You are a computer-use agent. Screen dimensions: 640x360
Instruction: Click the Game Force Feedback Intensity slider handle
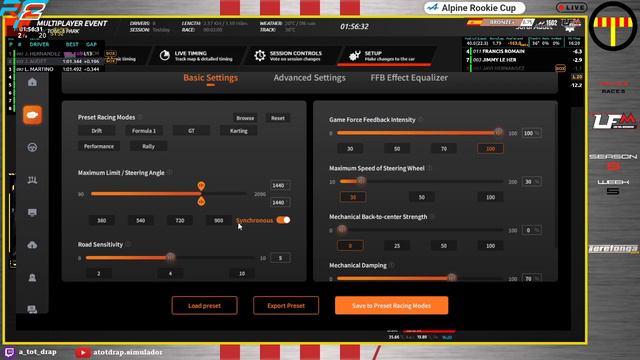[x=498, y=132]
